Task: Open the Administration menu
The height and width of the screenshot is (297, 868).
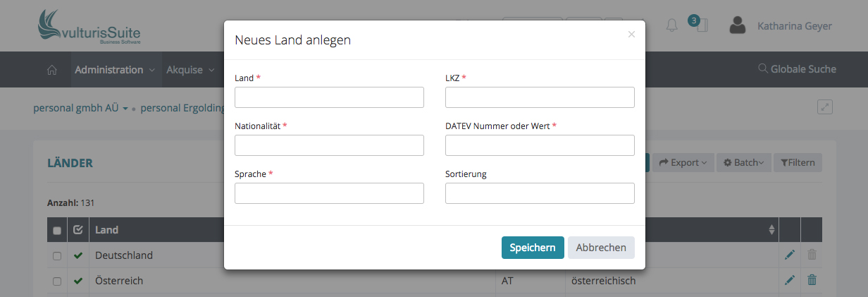Action: [115, 70]
